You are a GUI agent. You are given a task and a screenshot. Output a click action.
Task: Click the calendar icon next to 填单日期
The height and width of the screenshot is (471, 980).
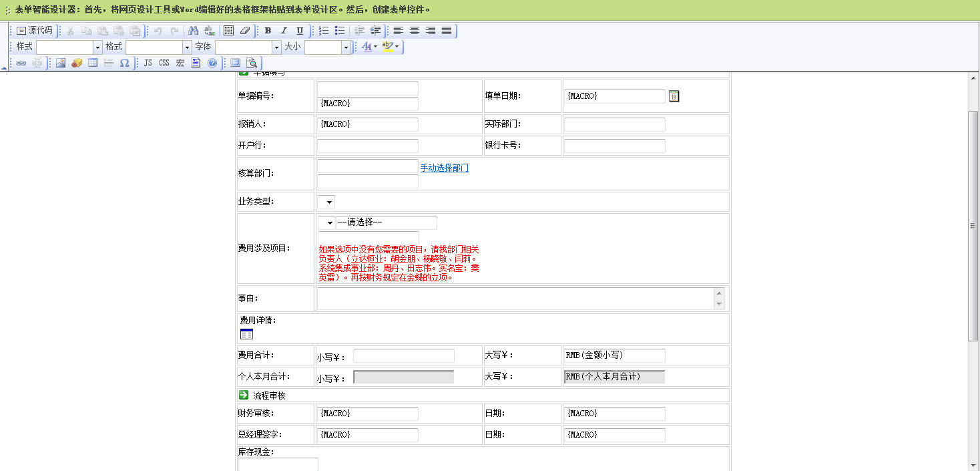click(674, 96)
